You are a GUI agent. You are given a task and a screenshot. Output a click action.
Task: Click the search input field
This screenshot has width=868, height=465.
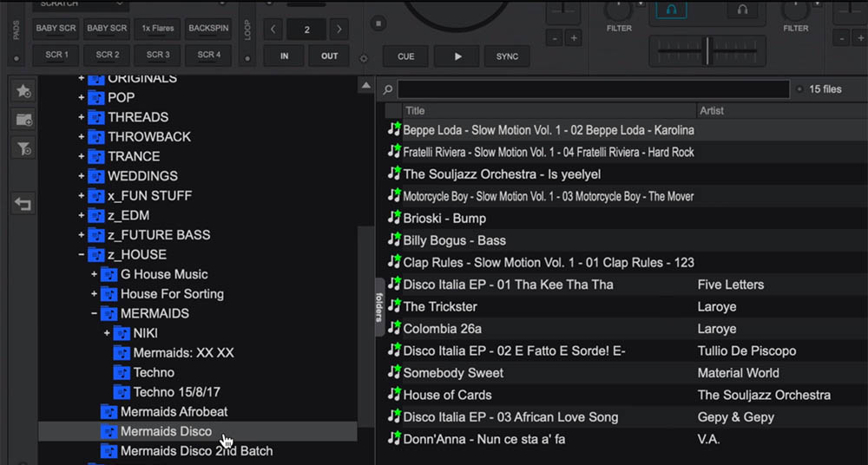tap(594, 89)
